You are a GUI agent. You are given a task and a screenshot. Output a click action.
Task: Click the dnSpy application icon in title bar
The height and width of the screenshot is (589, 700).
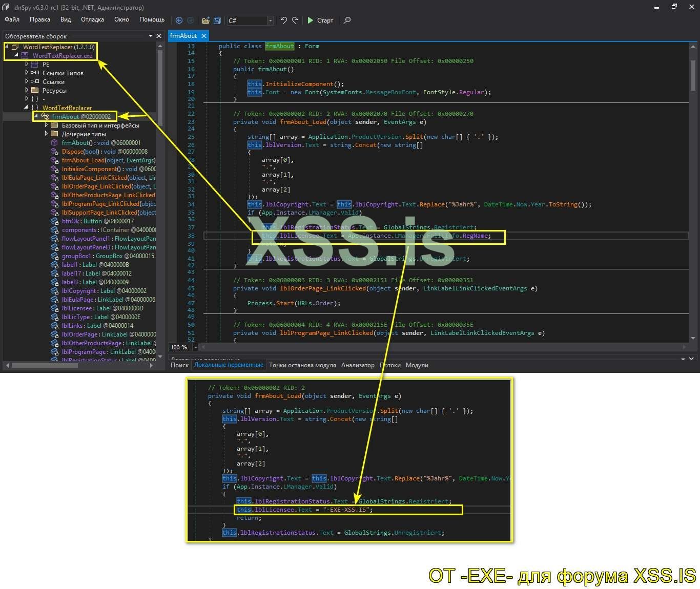tap(6, 7)
